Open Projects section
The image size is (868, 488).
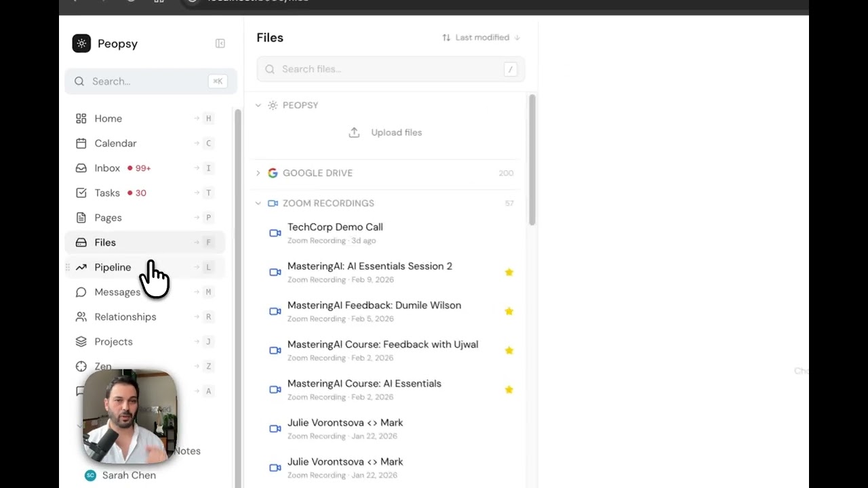(x=145, y=342)
